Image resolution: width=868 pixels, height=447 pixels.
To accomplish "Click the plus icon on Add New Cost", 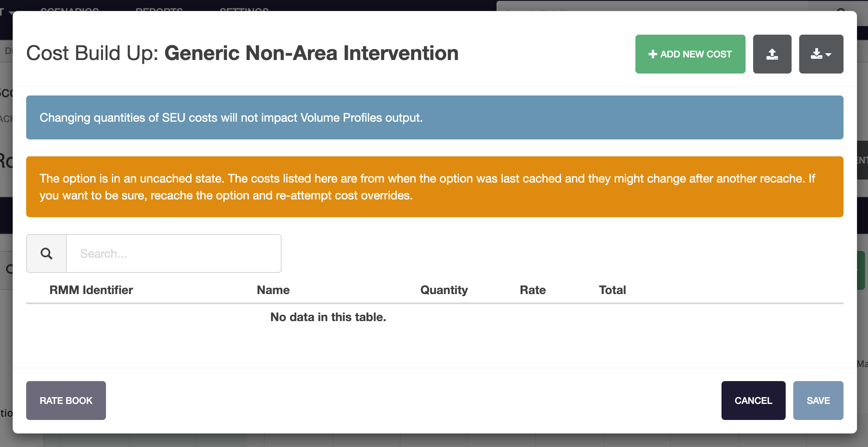I will tap(652, 54).
